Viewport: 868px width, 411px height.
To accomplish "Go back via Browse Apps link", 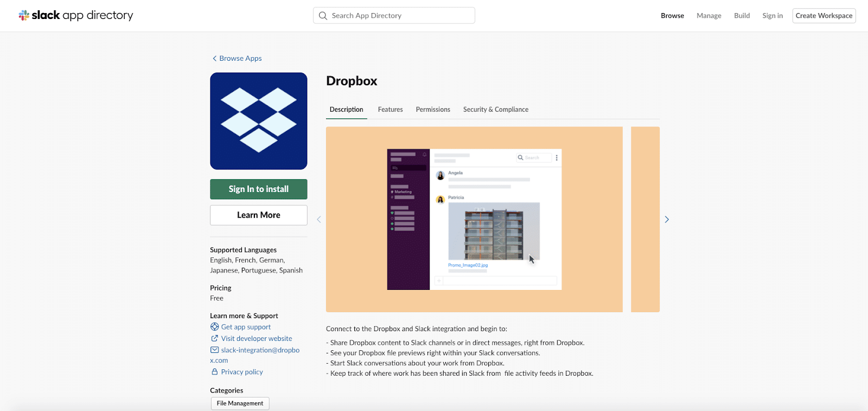I will (240, 59).
